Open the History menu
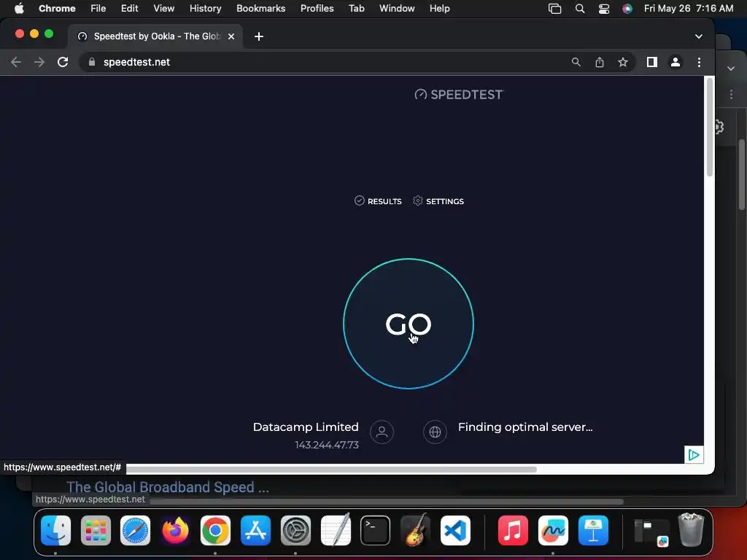The image size is (747, 560). 205,8
